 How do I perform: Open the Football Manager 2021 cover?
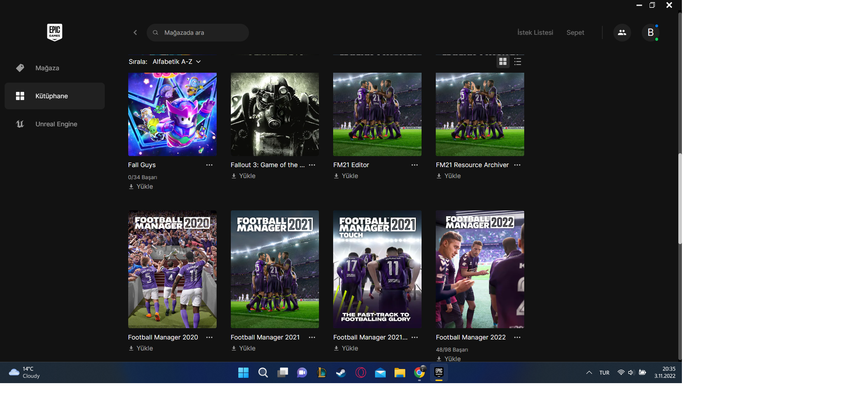(275, 269)
